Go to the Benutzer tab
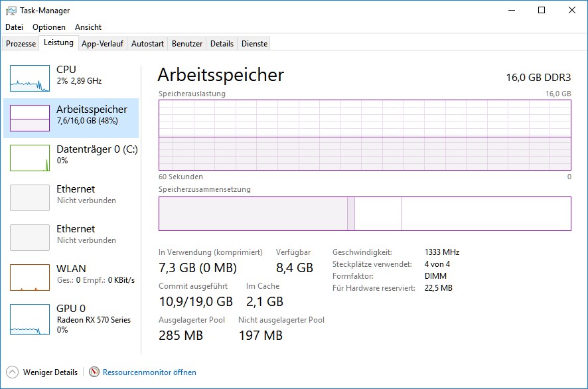The width and height of the screenshot is (588, 389). click(x=187, y=44)
